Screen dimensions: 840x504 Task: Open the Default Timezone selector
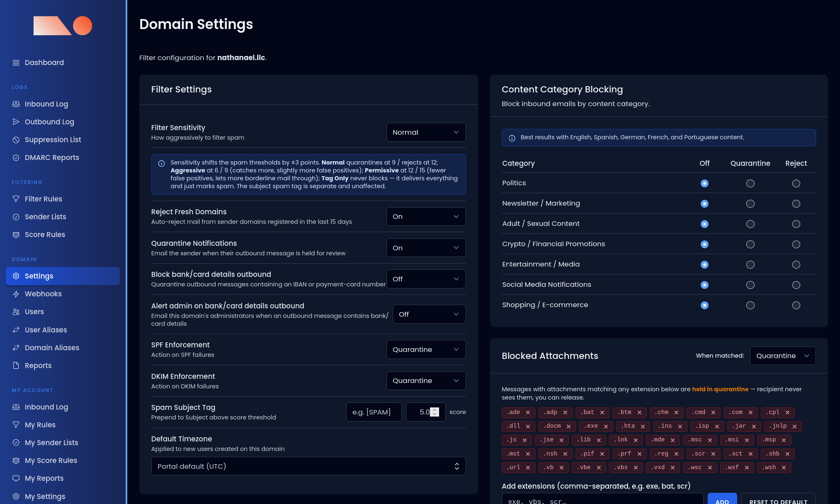pos(308,466)
